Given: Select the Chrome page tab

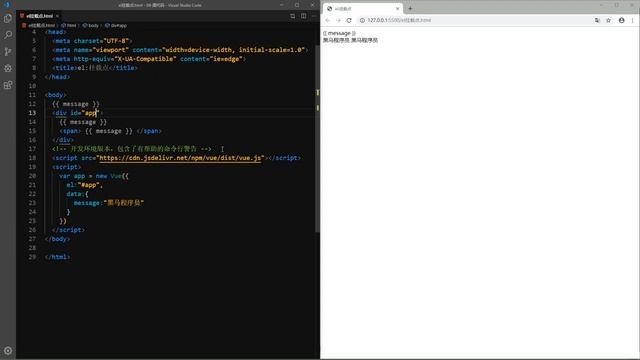Looking at the screenshot, I should (x=362, y=9).
